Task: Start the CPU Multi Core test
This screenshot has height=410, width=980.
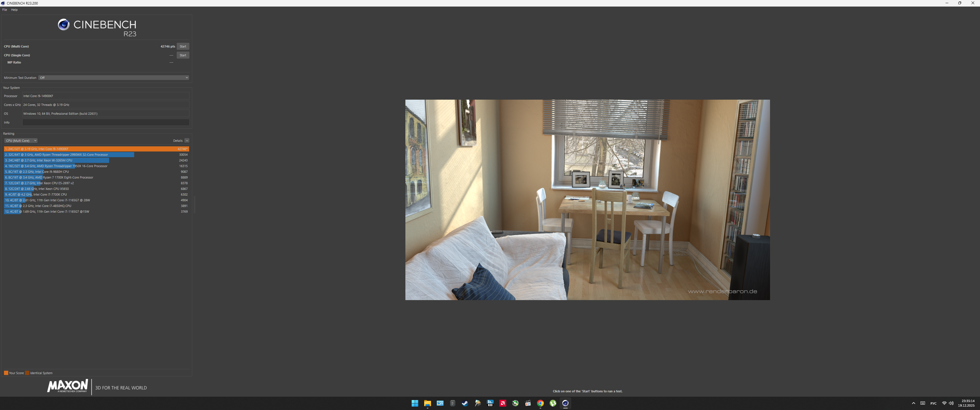Action: coord(183,46)
